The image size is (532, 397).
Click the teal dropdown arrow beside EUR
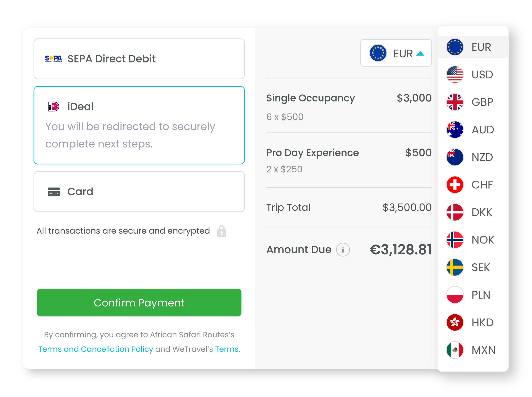tap(420, 53)
